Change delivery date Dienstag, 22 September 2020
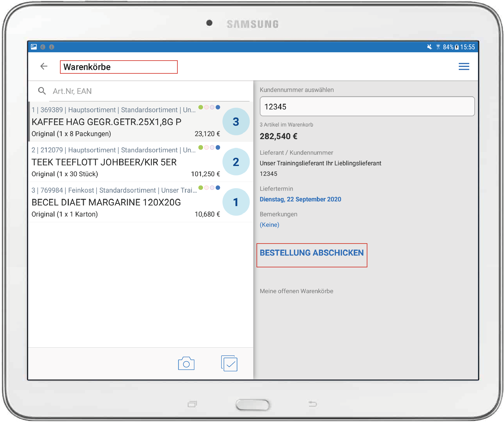 point(301,199)
